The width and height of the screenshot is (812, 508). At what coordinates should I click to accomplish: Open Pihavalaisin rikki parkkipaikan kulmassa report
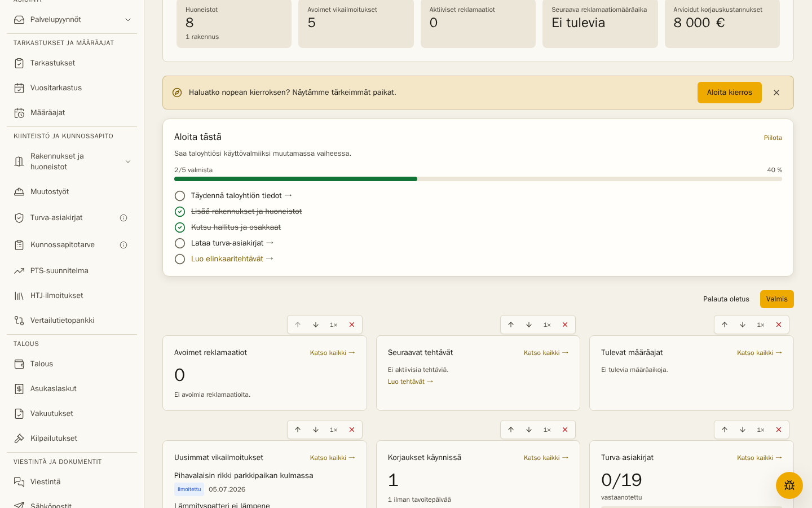click(x=244, y=476)
